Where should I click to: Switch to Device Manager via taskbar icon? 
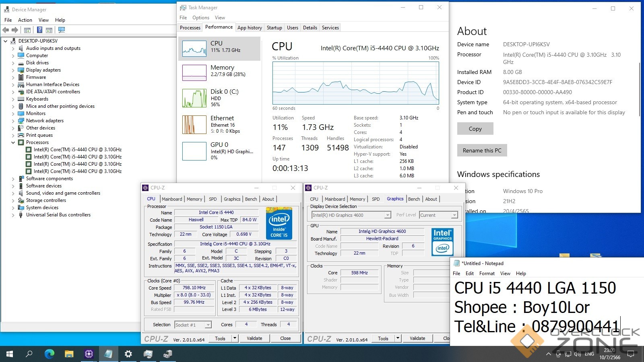(167, 354)
